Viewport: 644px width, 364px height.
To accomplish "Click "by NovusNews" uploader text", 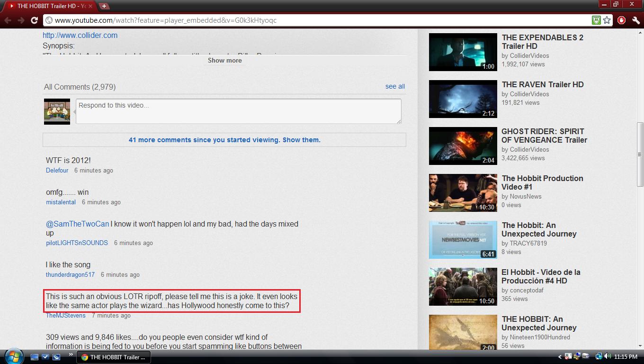I will click(x=522, y=196).
